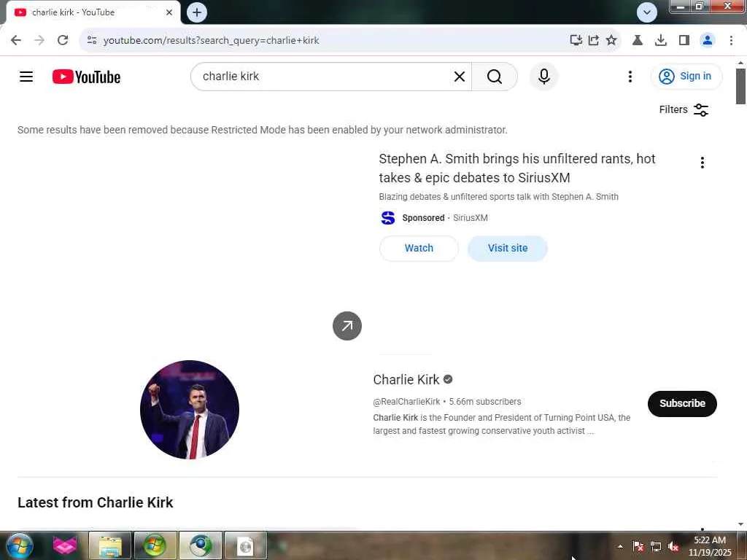
Task: Open the network tray icon
Action: [656, 546]
